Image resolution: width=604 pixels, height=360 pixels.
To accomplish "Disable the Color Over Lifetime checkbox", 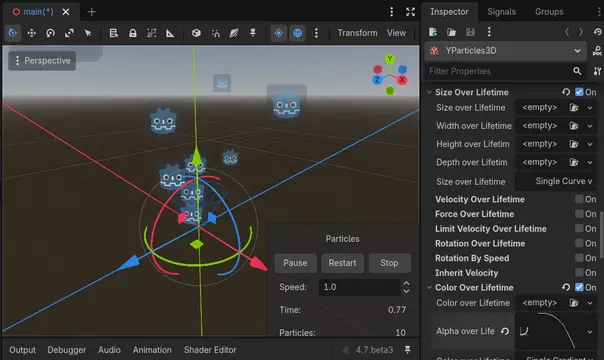I will 579,287.
